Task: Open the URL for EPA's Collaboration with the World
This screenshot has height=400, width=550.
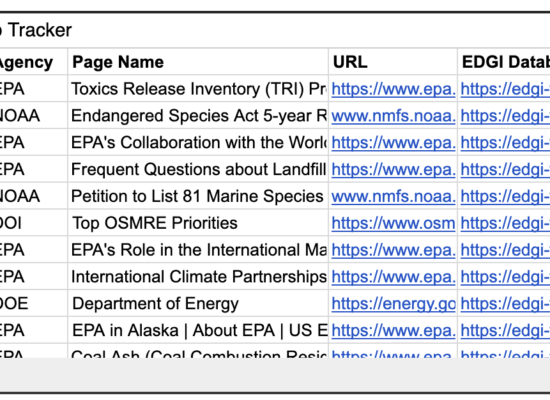Action: [393, 143]
